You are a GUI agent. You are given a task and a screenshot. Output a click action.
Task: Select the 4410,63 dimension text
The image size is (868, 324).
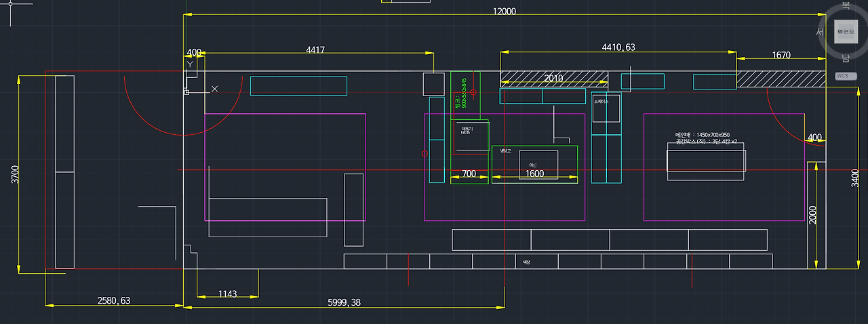(x=618, y=47)
